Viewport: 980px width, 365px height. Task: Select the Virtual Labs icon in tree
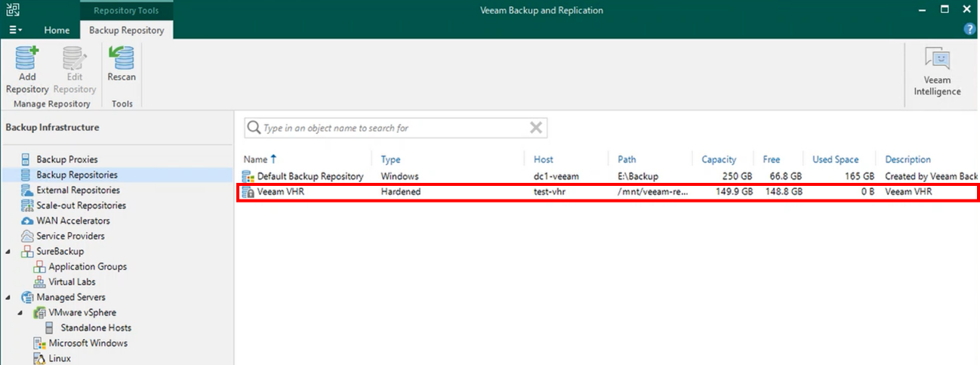39,282
